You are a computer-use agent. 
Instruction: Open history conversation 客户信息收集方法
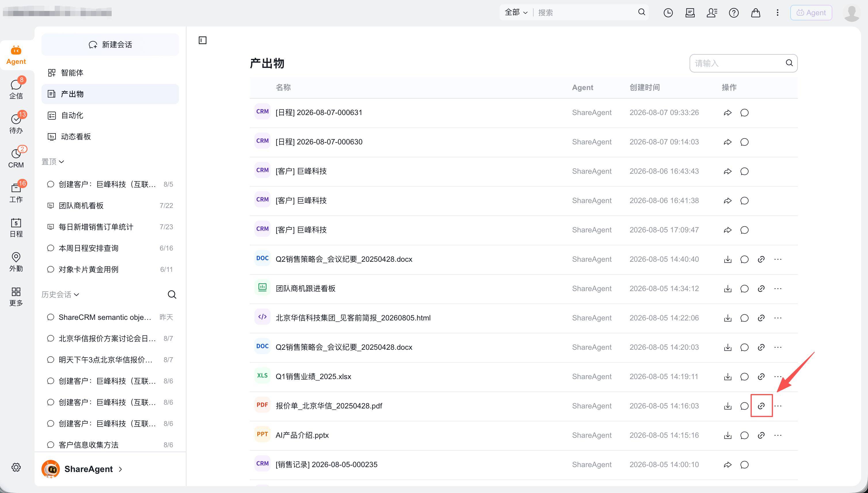tap(110, 445)
